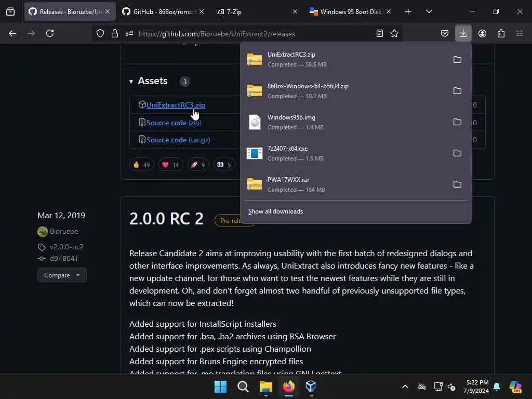
Task: Open Firefox taskbar icon
Action: [289, 387]
